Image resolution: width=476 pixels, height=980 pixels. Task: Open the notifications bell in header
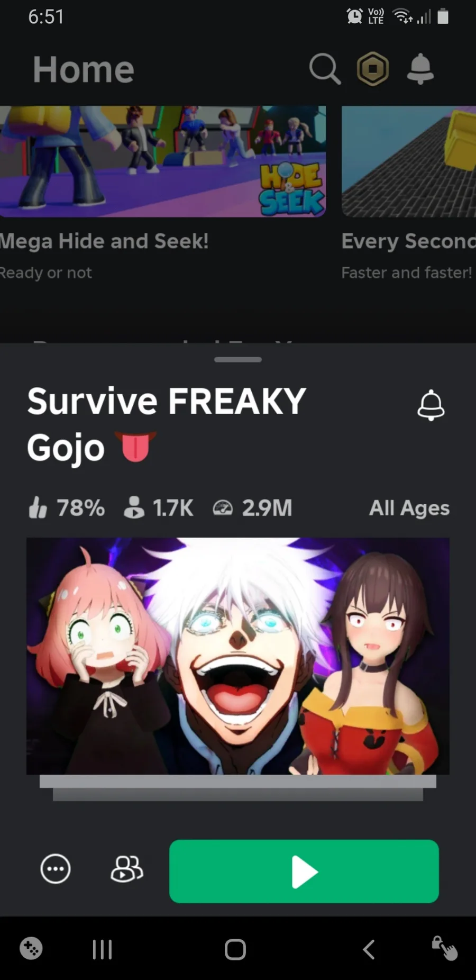tap(420, 69)
